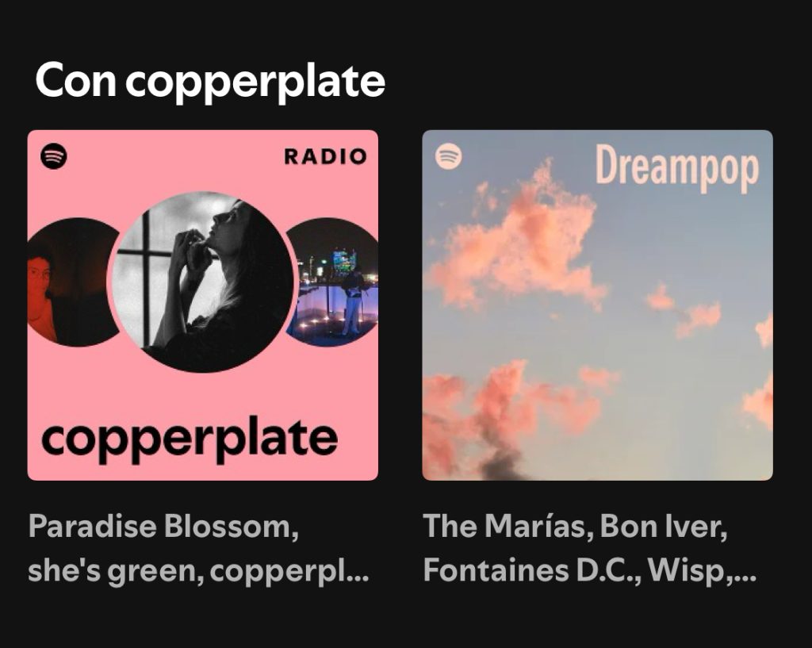The height and width of the screenshot is (648, 812).
Task: Click the Dreampop title text on cover
Action: click(677, 167)
